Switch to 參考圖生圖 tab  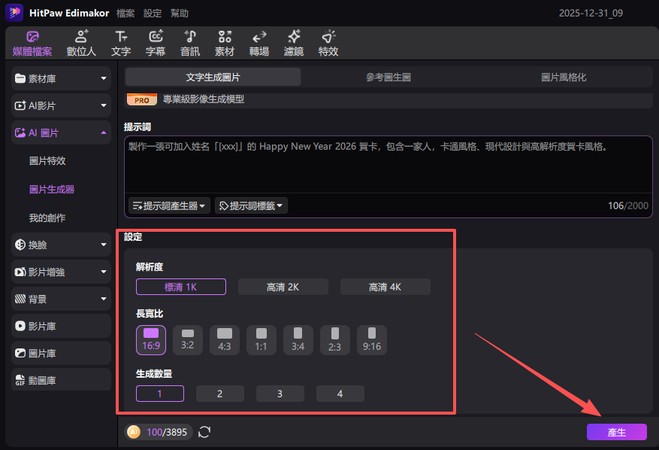tap(388, 77)
